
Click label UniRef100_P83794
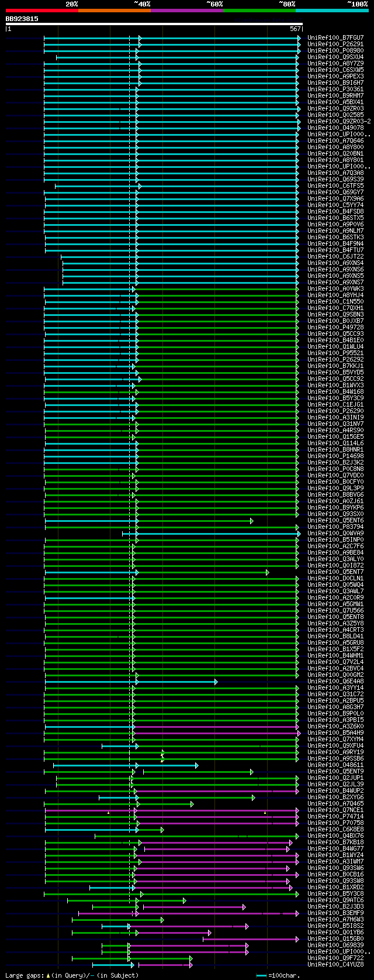335,527
